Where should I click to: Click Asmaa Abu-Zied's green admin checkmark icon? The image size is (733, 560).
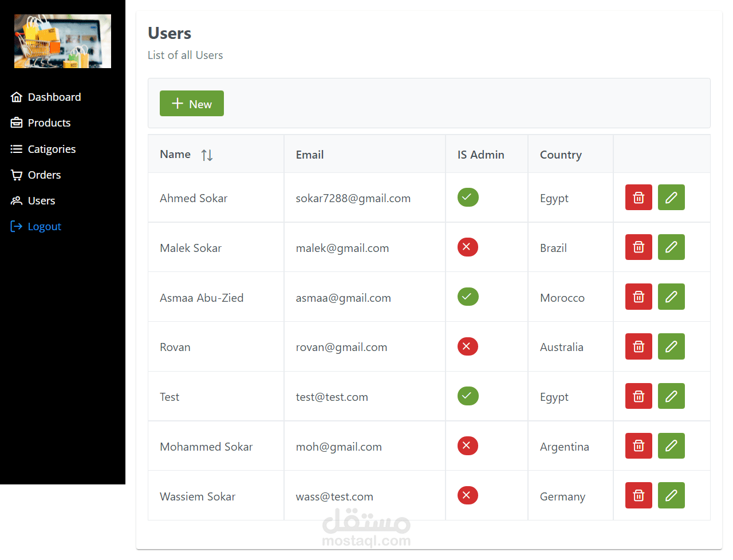pyautogui.click(x=468, y=297)
